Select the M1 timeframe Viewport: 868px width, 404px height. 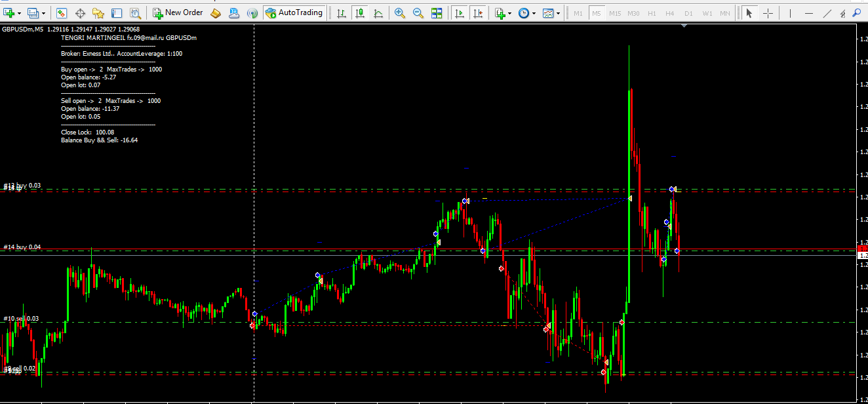[578, 13]
